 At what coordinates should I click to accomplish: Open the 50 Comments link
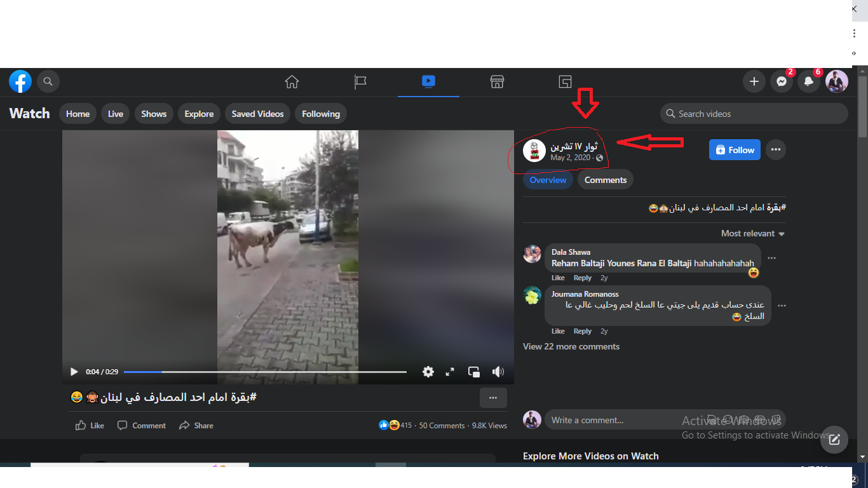442,425
